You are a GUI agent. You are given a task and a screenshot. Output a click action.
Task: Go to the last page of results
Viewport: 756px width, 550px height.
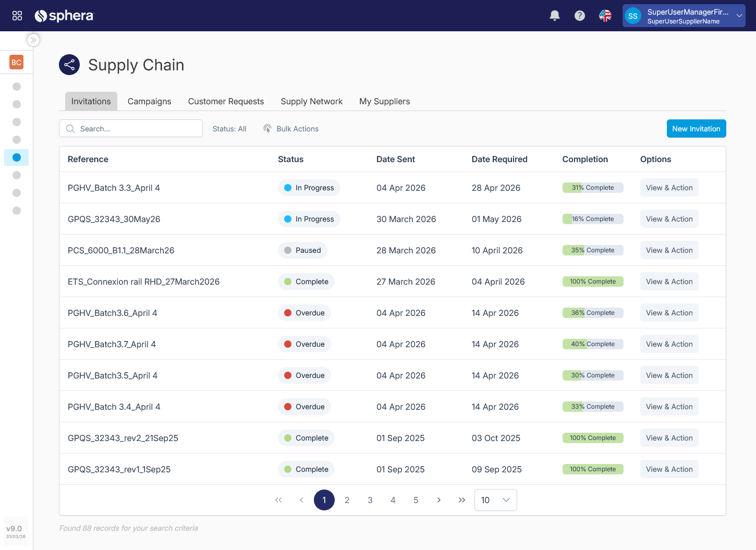[x=461, y=500]
